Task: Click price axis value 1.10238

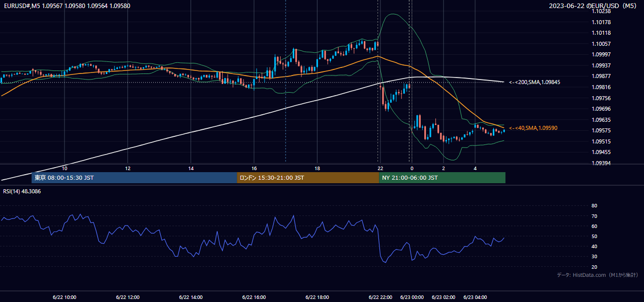Action: pyautogui.click(x=601, y=12)
